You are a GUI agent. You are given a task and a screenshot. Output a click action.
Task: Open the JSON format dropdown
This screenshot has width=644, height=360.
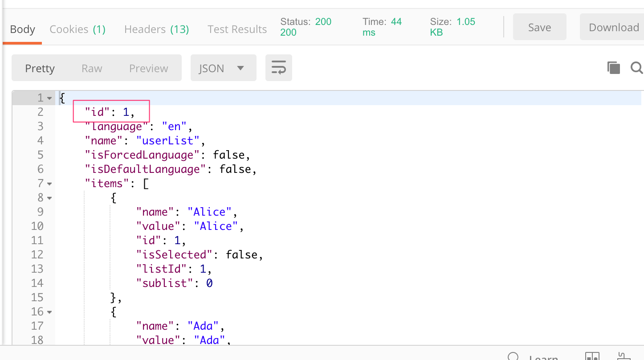(223, 68)
